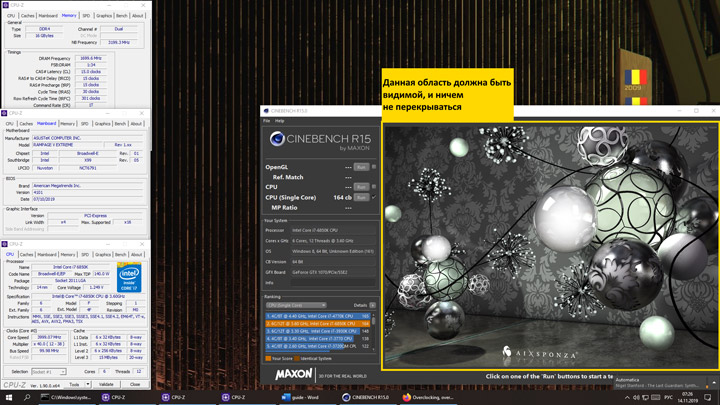Open the Socket #1 Selection dropdown
This screenshot has height=405, width=720.
(x=49, y=371)
